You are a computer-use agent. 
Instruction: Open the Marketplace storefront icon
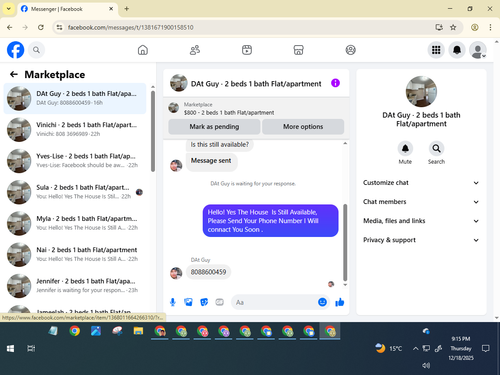coord(298,50)
